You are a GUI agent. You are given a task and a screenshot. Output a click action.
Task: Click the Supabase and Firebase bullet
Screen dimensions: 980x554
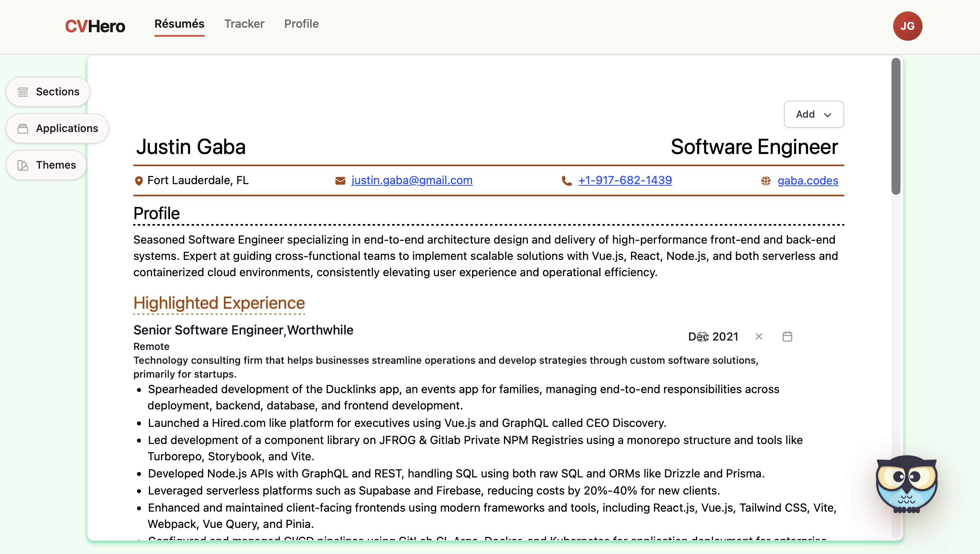[x=434, y=491]
